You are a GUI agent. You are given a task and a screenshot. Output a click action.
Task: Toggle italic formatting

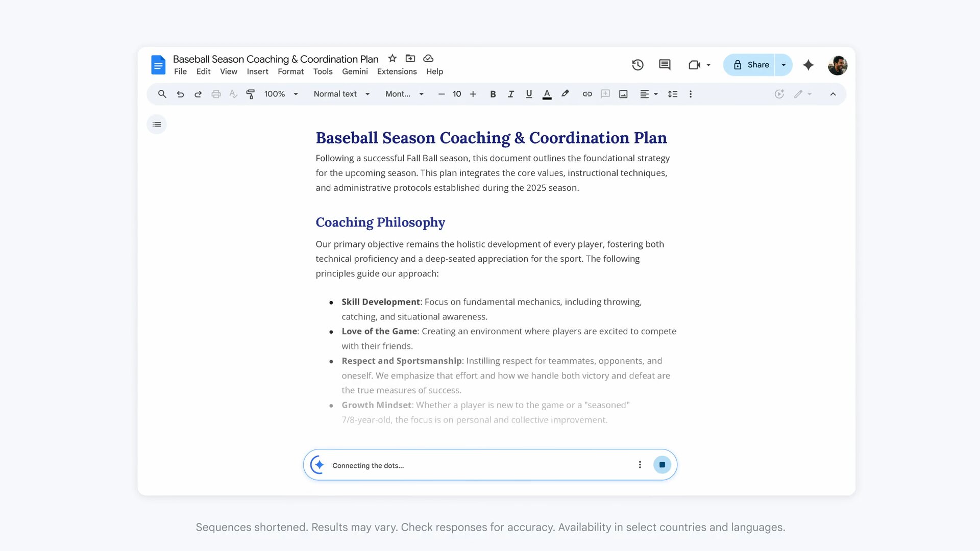point(510,94)
